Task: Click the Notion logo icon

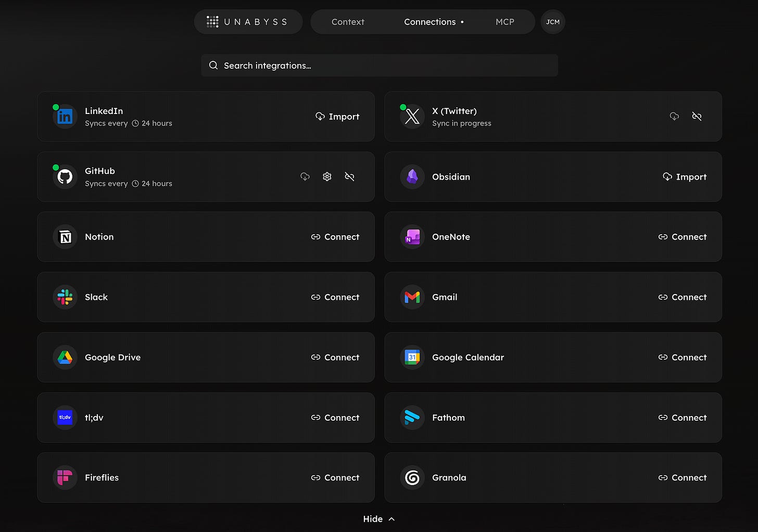Action: [x=65, y=237]
